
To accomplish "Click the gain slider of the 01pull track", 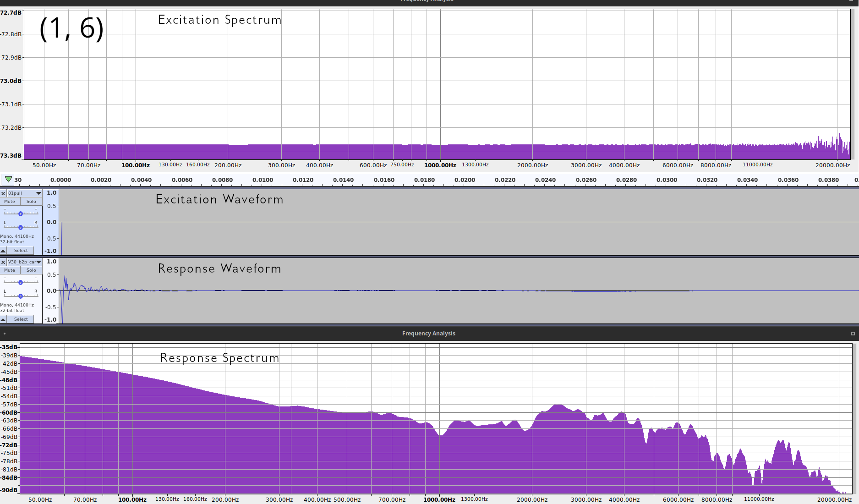I will point(21,214).
